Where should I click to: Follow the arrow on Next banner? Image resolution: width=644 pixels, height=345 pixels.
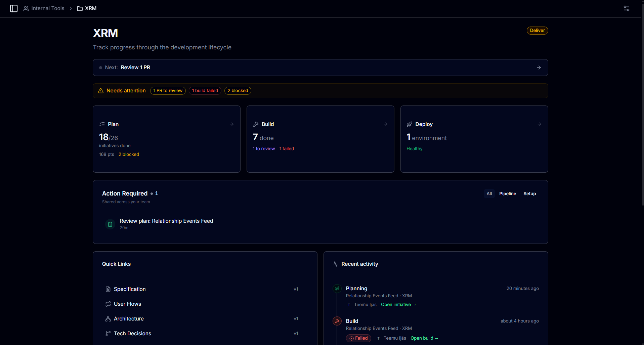(539, 68)
